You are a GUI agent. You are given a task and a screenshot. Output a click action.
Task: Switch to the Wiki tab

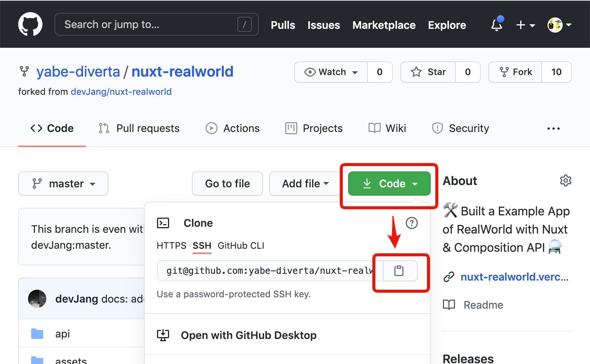[387, 128]
